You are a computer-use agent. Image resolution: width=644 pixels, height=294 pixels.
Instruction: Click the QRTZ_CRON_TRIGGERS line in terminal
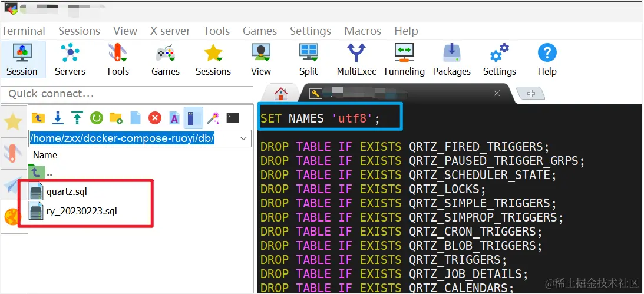point(401,232)
